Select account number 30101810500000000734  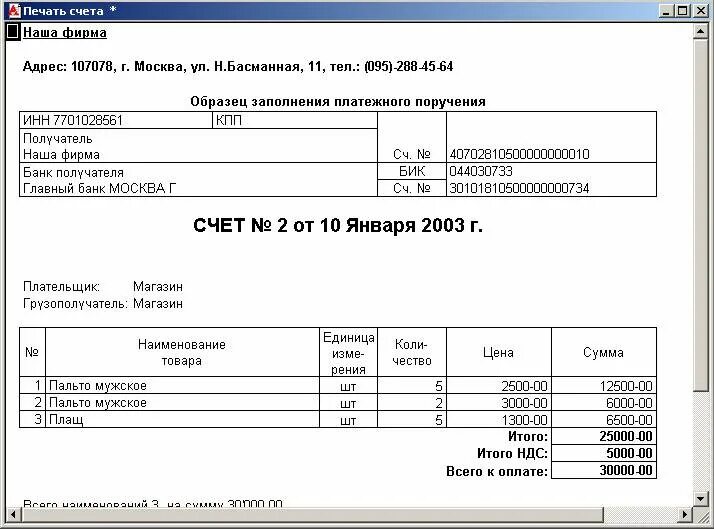519,188
